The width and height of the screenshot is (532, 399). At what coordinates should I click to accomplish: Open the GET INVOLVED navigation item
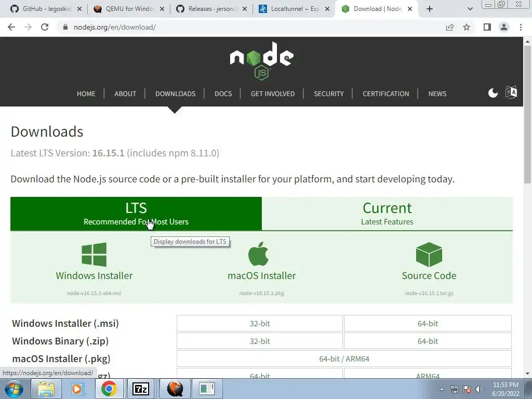tap(273, 94)
